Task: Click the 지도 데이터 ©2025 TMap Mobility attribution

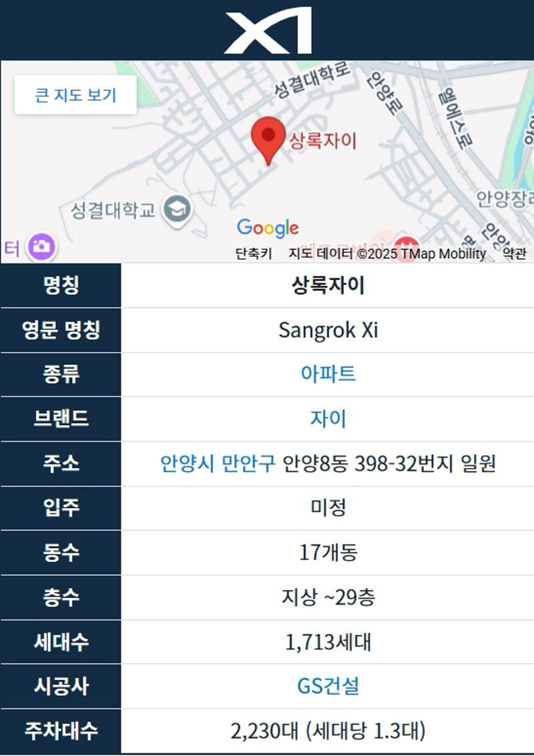Action: pos(387,254)
